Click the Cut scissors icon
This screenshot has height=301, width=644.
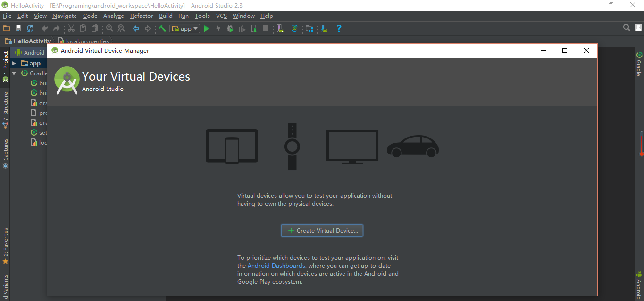point(71,28)
